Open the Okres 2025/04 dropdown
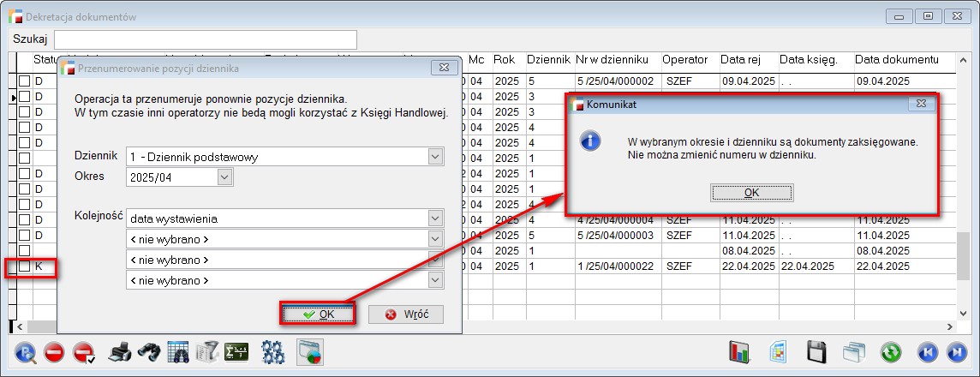980x377 pixels. [x=224, y=177]
